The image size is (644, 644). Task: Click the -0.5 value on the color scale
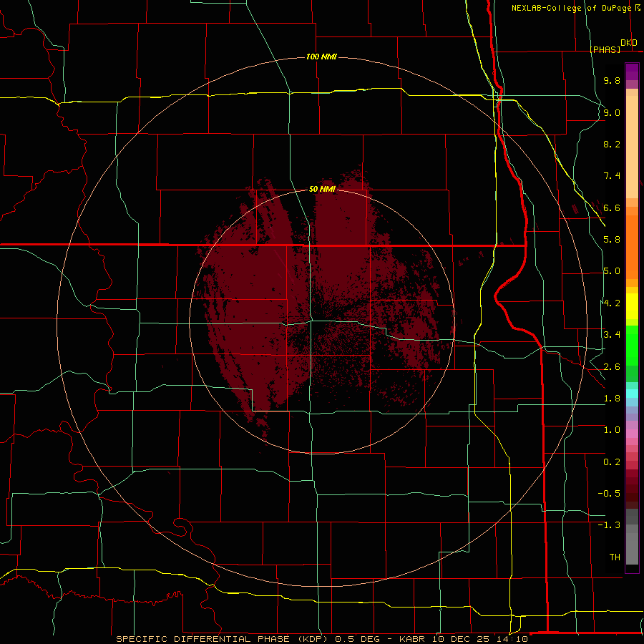click(x=609, y=494)
